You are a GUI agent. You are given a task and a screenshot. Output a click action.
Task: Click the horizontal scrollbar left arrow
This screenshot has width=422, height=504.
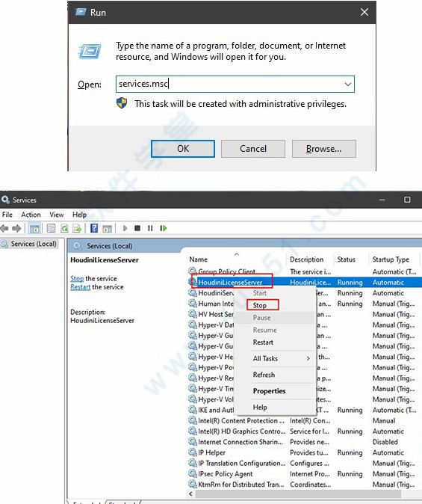coord(190,494)
